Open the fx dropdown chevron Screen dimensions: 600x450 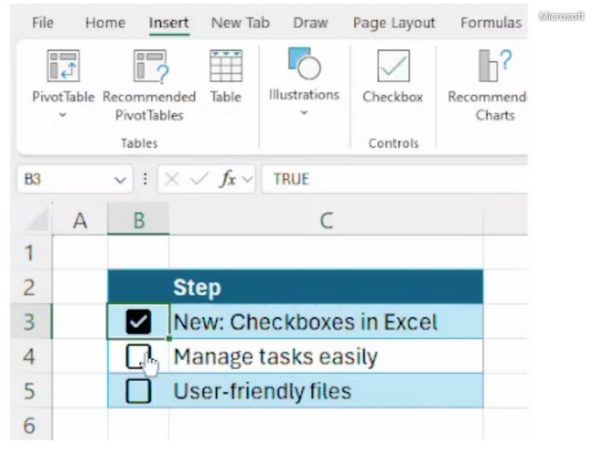coord(248,179)
